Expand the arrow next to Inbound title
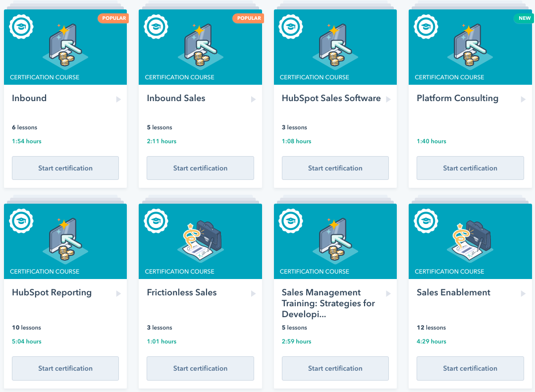This screenshot has width=535, height=392. (x=118, y=99)
